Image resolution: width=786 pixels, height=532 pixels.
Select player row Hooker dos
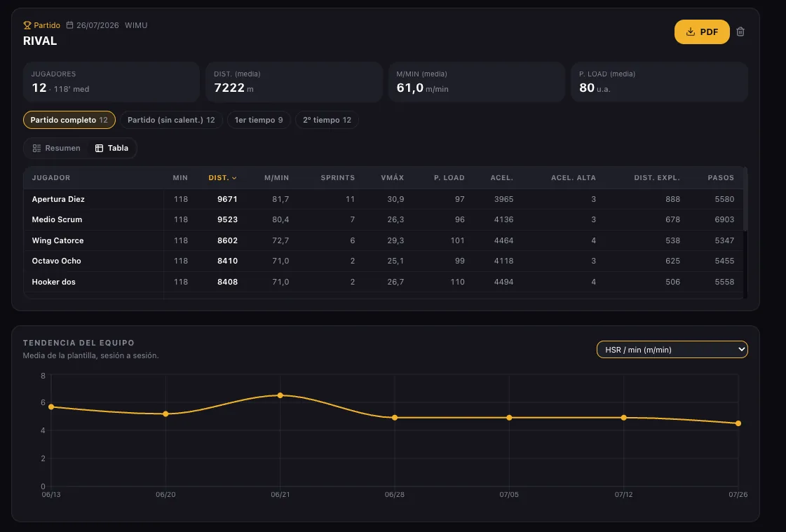pos(384,282)
